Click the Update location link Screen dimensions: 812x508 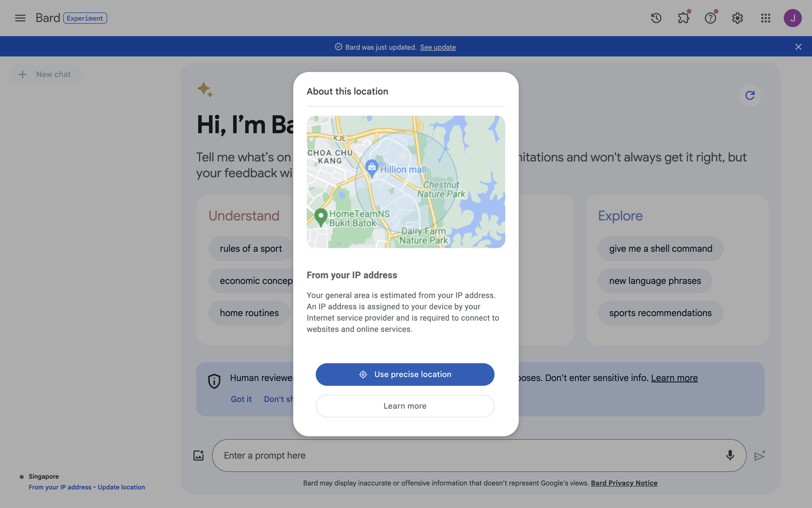(121, 487)
